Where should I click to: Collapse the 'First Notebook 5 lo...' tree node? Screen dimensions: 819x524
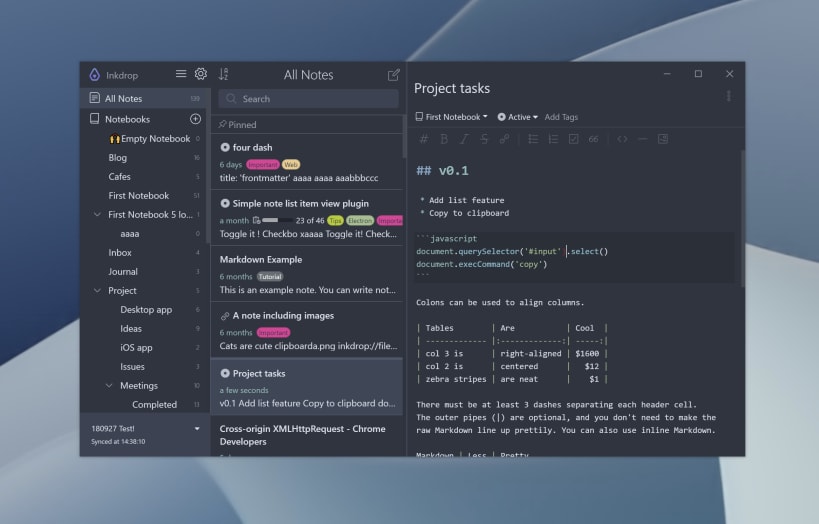click(97, 214)
